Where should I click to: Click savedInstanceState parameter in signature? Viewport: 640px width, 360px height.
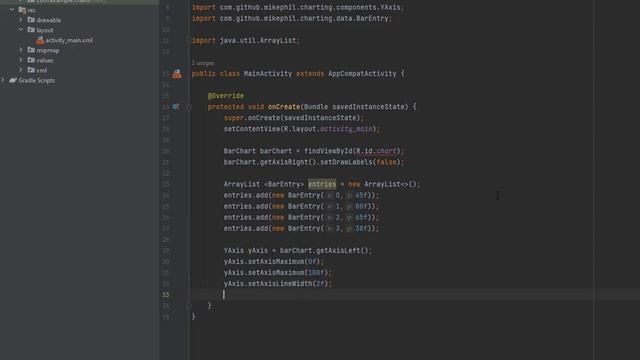(370, 107)
